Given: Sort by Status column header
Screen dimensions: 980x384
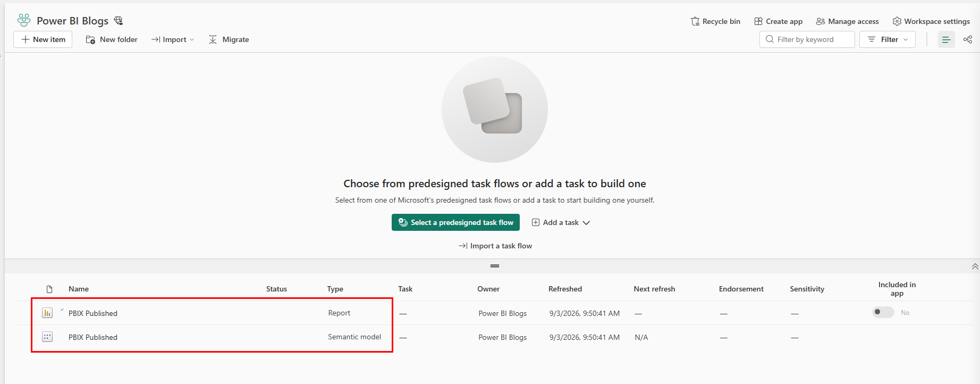Looking at the screenshot, I should click(276, 289).
